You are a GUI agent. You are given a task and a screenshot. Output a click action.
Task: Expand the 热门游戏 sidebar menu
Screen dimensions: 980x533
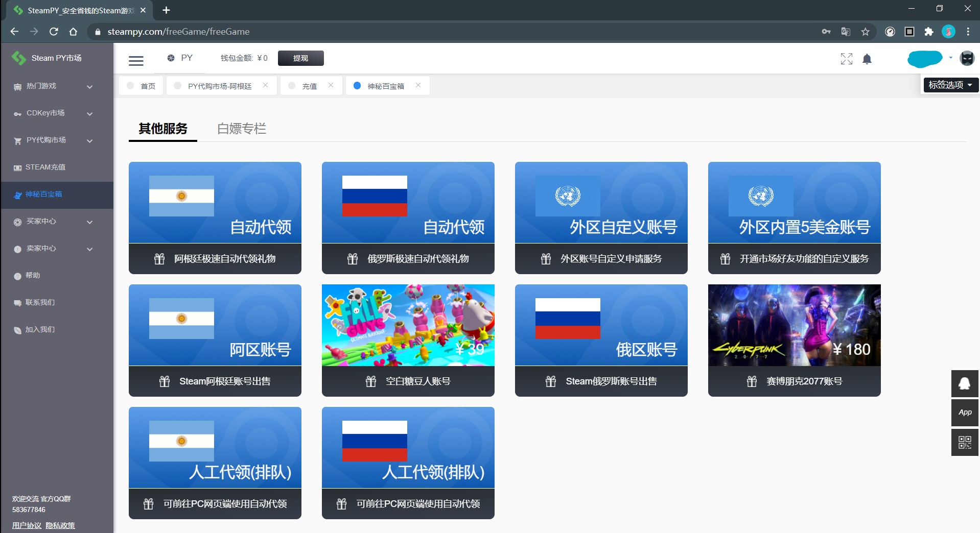tap(57, 86)
